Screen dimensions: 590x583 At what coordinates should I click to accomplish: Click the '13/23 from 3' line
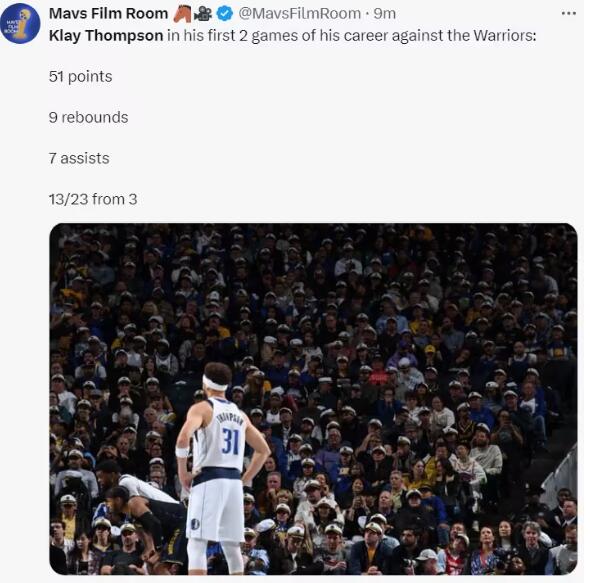tap(93, 199)
